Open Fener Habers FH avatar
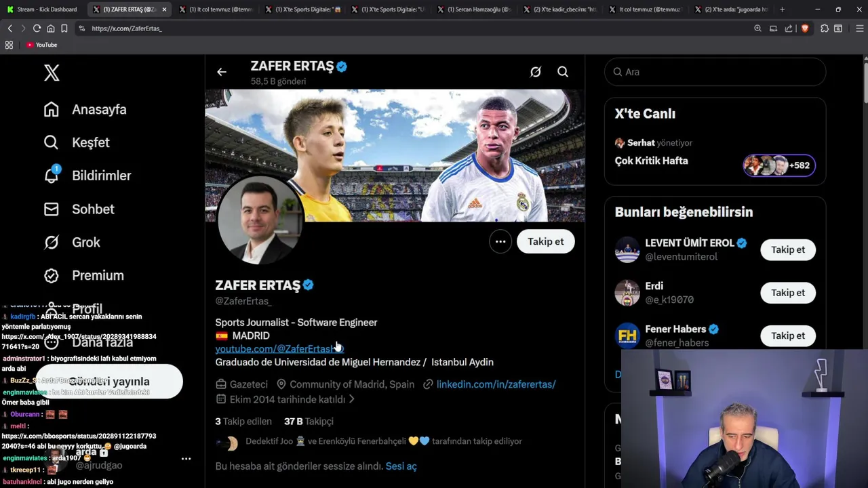 pos(627,335)
